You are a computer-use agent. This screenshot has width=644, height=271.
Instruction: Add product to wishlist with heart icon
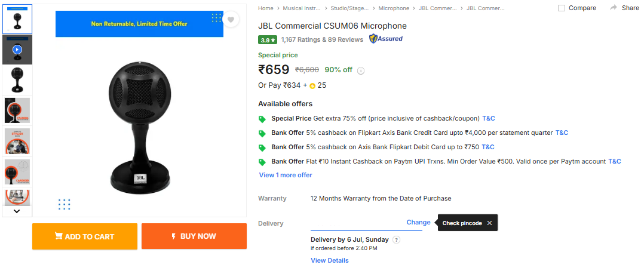click(231, 20)
